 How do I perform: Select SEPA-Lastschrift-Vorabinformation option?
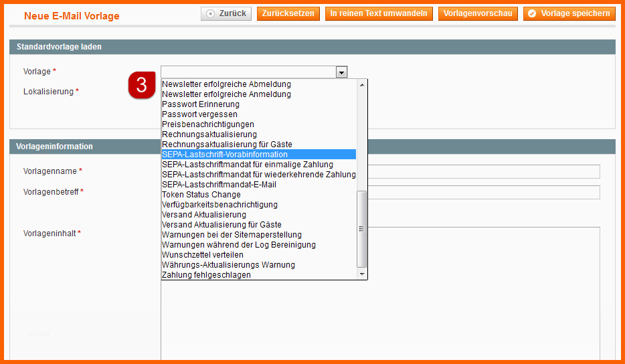coord(225,155)
